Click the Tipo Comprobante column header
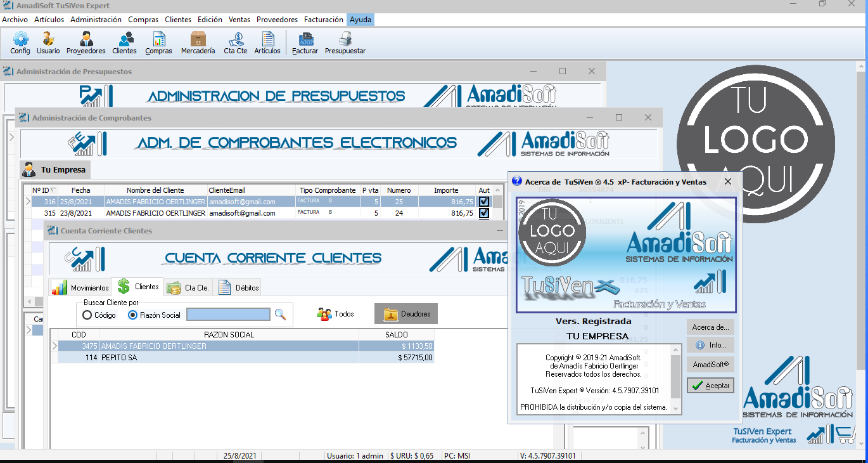Image resolution: width=868 pixels, height=463 pixels. (x=328, y=190)
